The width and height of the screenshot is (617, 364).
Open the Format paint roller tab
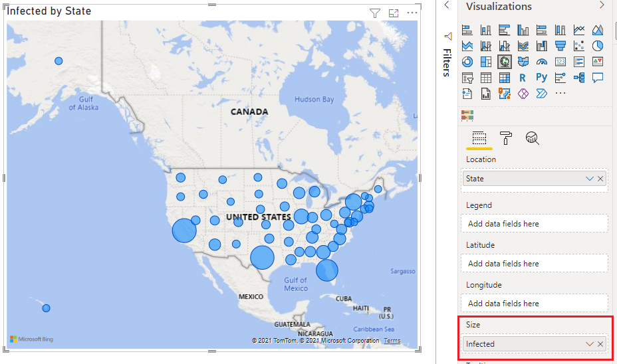pos(506,138)
